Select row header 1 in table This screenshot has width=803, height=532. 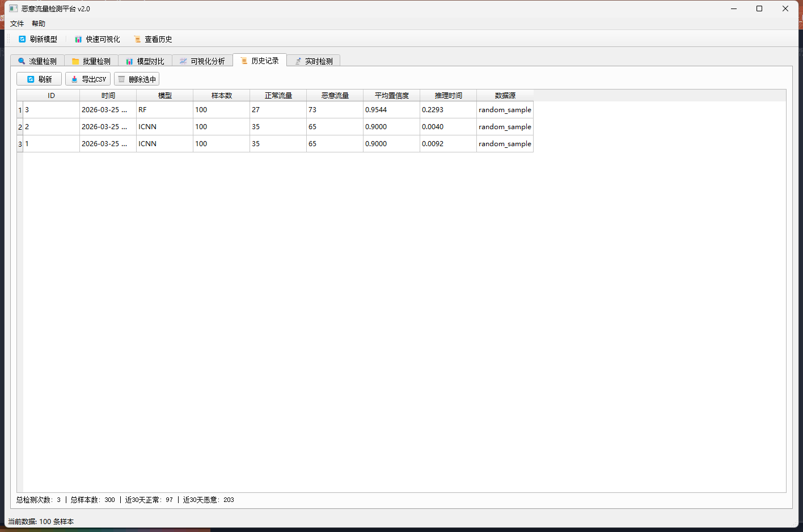tap(20, 110)
